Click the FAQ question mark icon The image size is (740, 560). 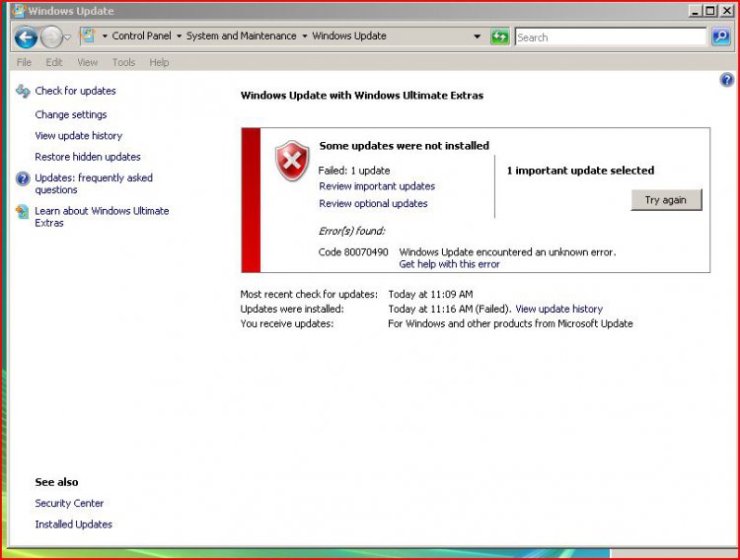coord(23,178)
